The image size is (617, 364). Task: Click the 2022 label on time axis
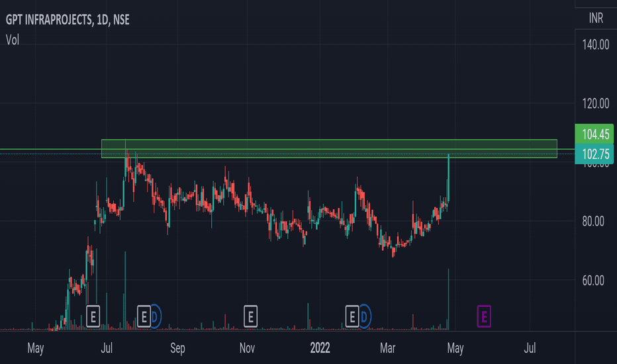coord(320,348)
